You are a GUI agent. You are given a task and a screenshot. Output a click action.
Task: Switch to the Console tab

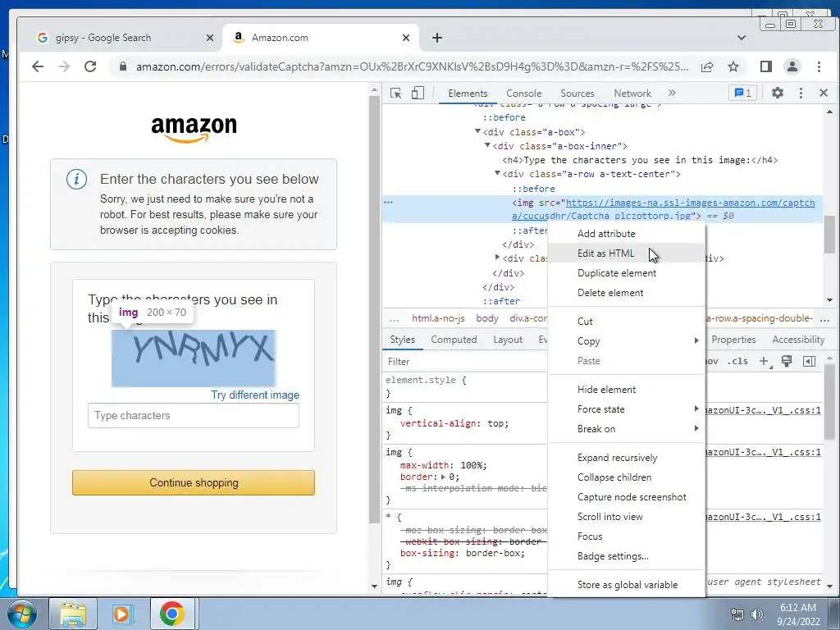coord(523,94)
